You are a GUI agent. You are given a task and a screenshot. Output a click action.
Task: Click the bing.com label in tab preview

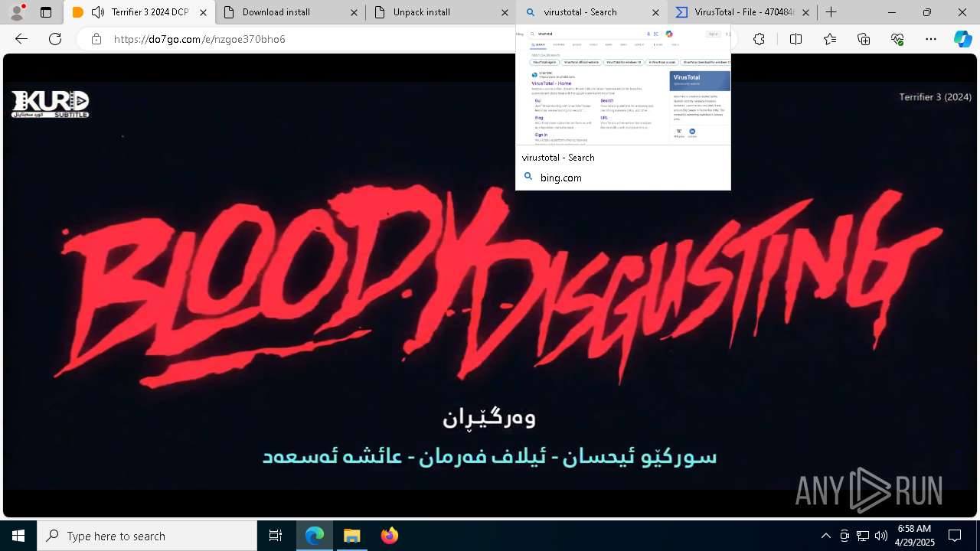click(x=561, y=178)
